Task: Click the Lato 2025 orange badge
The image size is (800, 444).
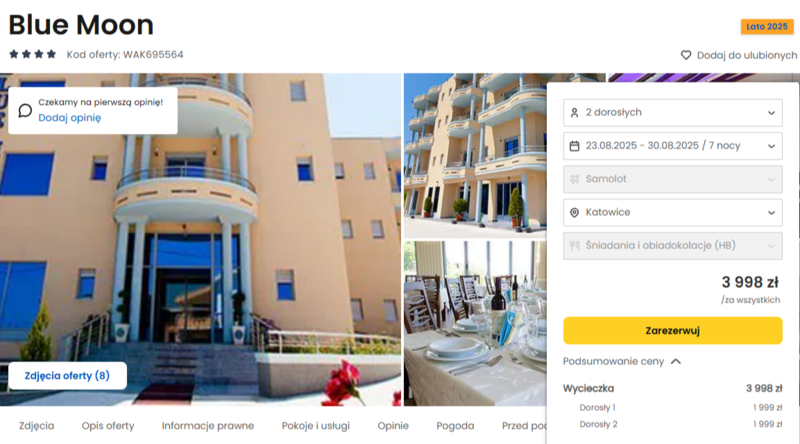Action: click(767, 27)
